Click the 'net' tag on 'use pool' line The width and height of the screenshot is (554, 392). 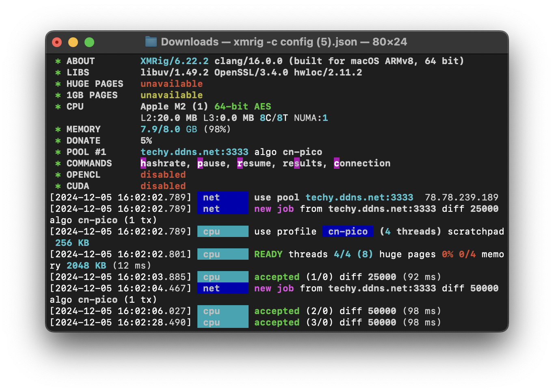223,197
